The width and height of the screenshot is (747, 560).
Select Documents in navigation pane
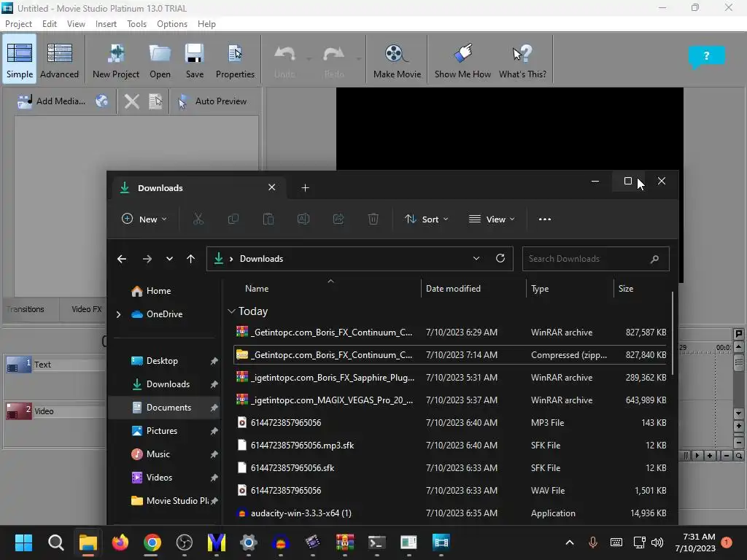pos(163,408)
